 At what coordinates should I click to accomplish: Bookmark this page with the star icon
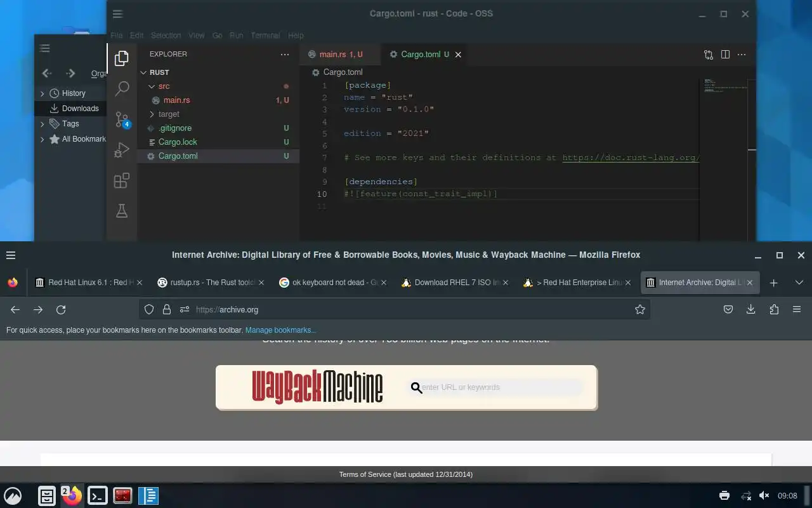(640, 309)
